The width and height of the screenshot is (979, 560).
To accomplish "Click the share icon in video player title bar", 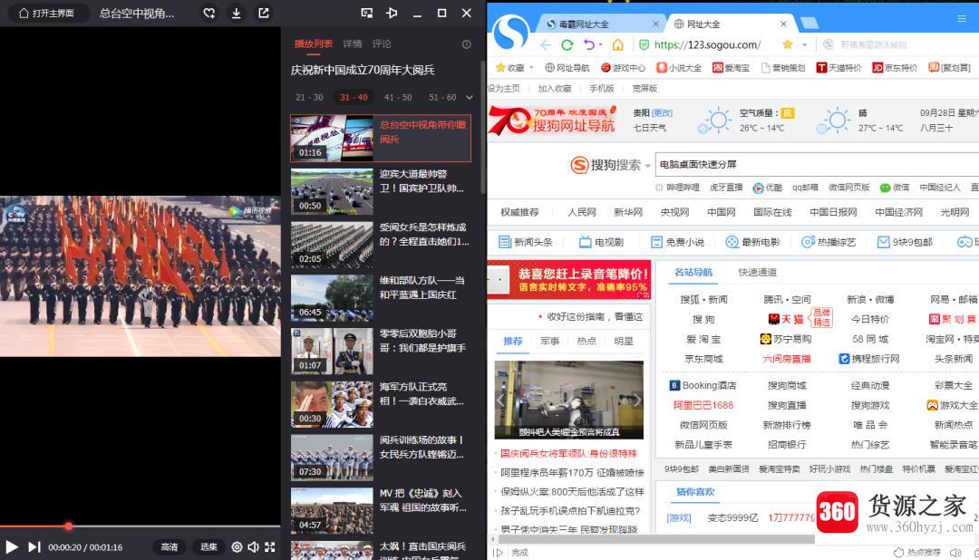I will click(x=264, y=13).
